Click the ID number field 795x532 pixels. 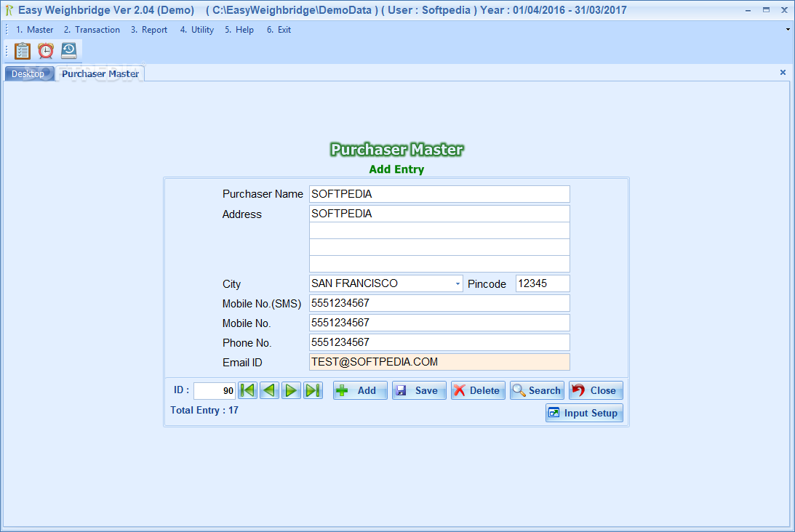point(215,390)
